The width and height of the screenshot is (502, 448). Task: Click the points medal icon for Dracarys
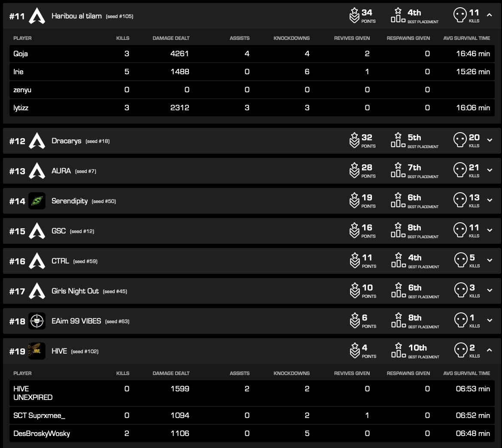(x=354, y=140)
